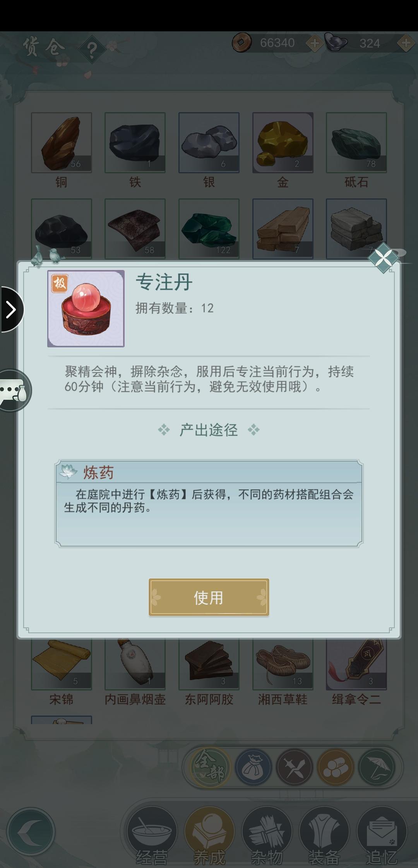Filter by money bag category icon
Image resolution: width=418 pixels, height=868 pixels.
pyautogui.click(x=253, y=767)
